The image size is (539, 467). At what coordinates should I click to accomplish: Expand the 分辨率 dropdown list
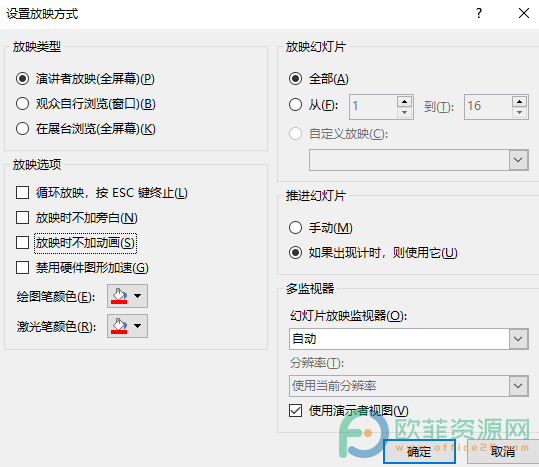[x=518, y=386]
